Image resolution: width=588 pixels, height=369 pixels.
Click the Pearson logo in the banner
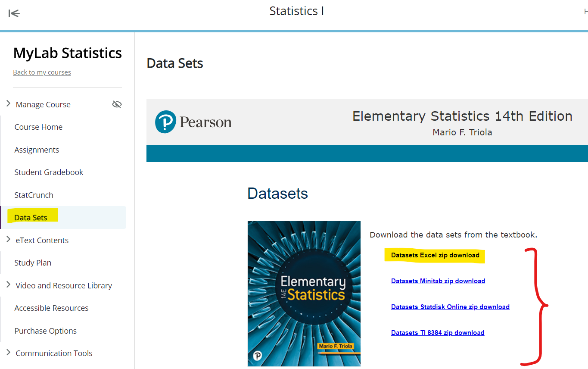193,122
